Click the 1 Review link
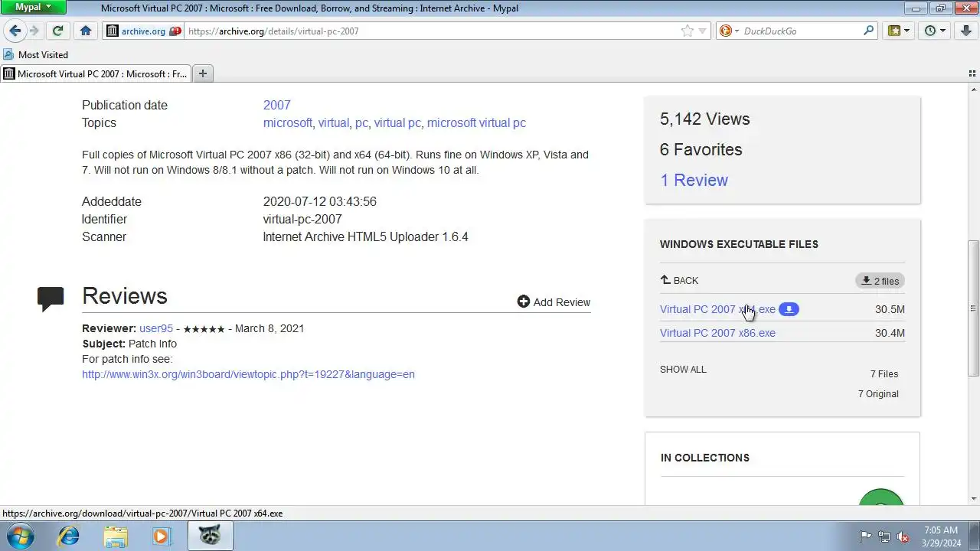Image resolution: width=980 pixels, height=551 pixels. 694,180
